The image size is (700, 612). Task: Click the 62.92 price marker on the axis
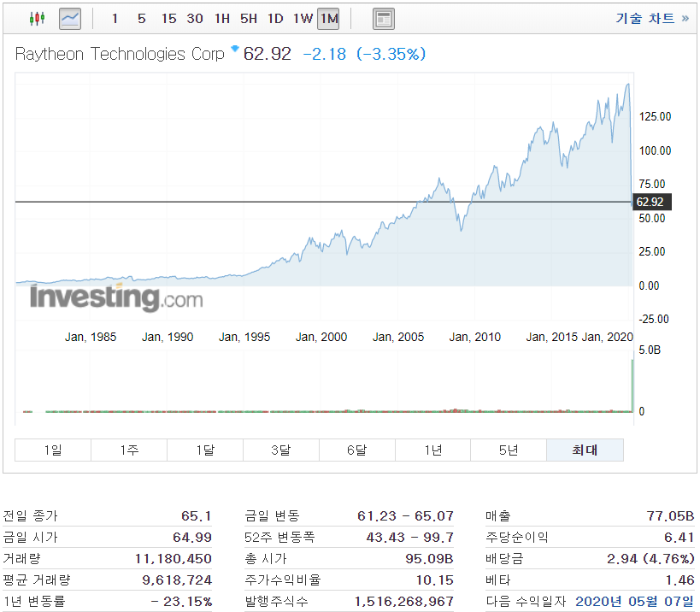pyautogui.click(x=651, y=202)
